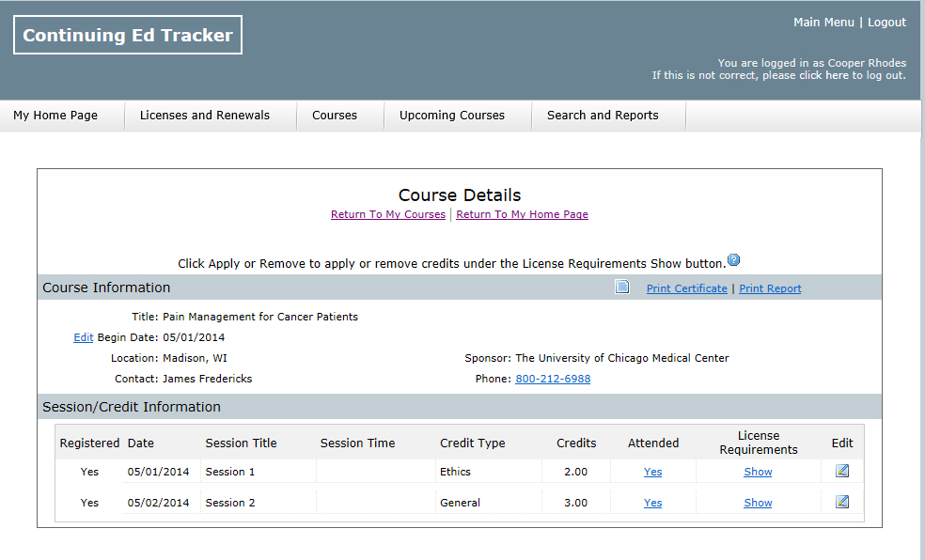Click the certificate document icon

pos(621,288)
